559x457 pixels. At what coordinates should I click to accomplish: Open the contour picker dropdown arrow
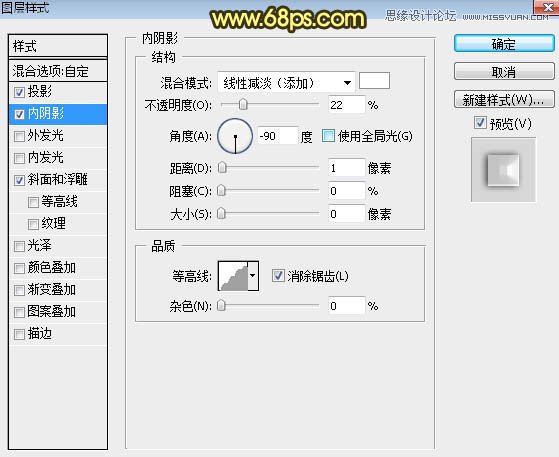click(253, 276)
